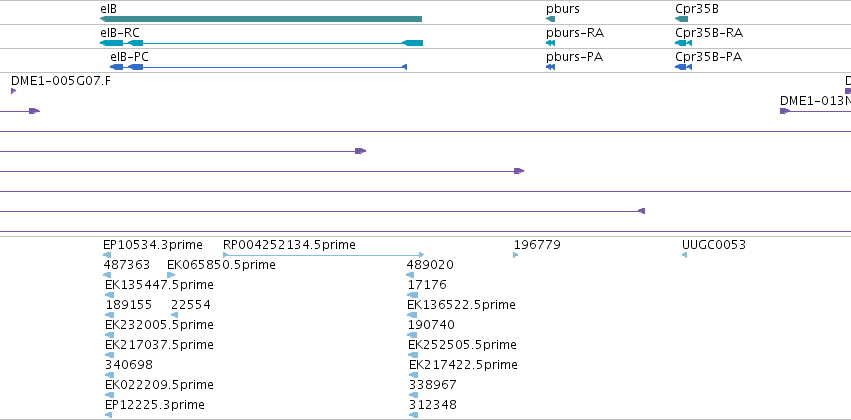The image size is (851, 420).
Task: Click the DME1-005G07.F purple arrow marker
Action: tap(14, 91)
